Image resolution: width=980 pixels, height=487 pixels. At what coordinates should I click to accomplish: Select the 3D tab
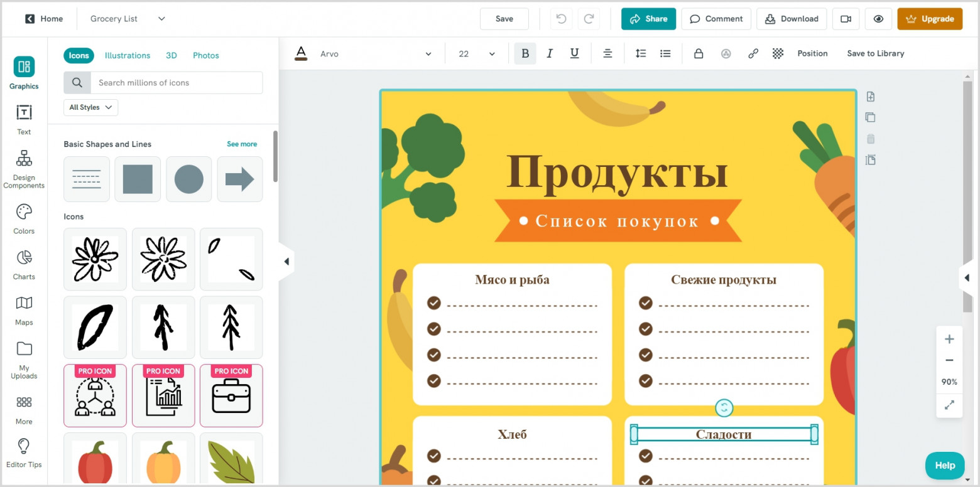click(x=171, y=55)
